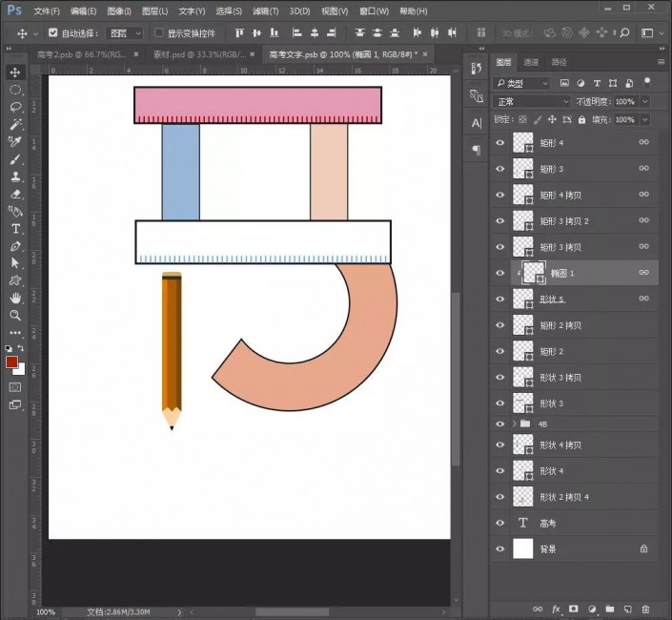Open the Character panel icon
This screenshot has height=620, width=672.
pyautogui.click(x=477, y=123)
